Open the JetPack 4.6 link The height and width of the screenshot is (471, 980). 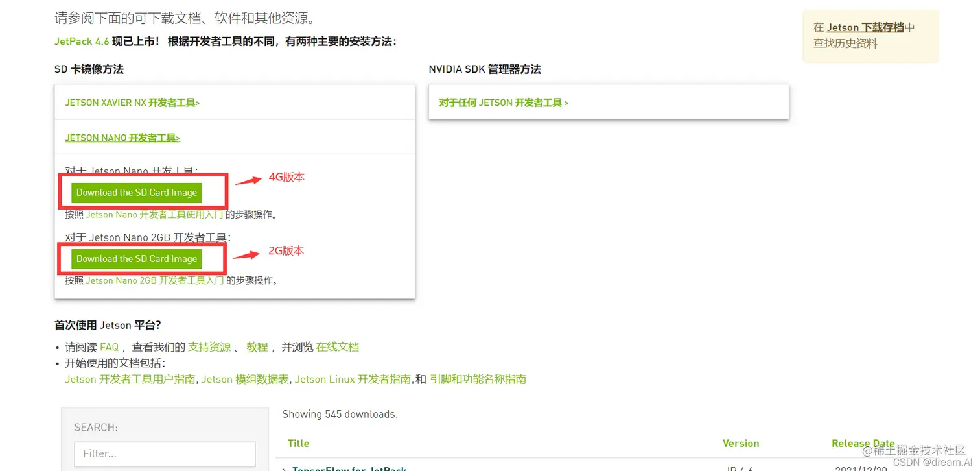(82, 42)
